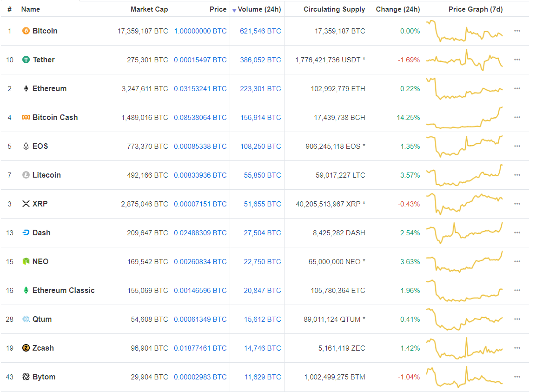Open the three-dot menu in Litecoin row
The height and width of the screenshot is (392, 543).
pos(517,175)
